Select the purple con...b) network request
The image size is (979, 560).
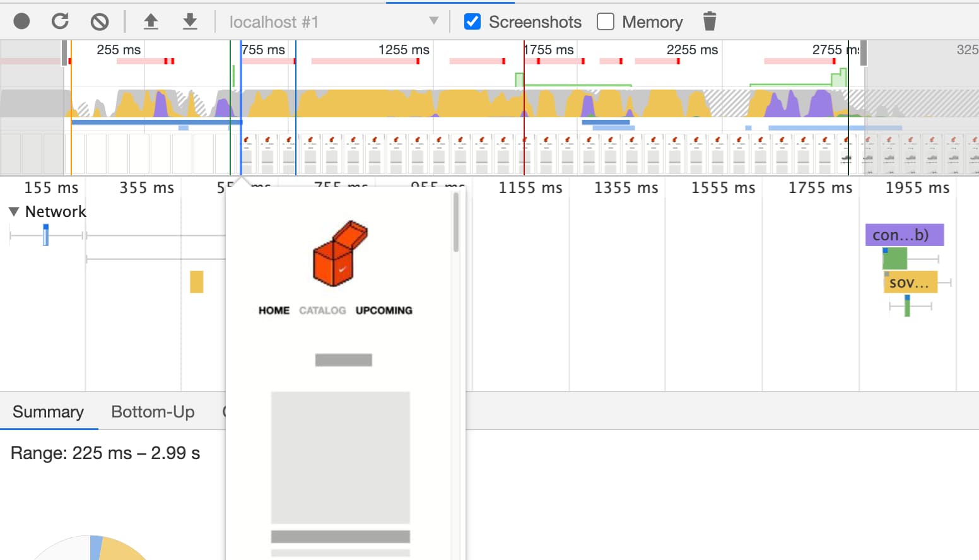(904, 235)
